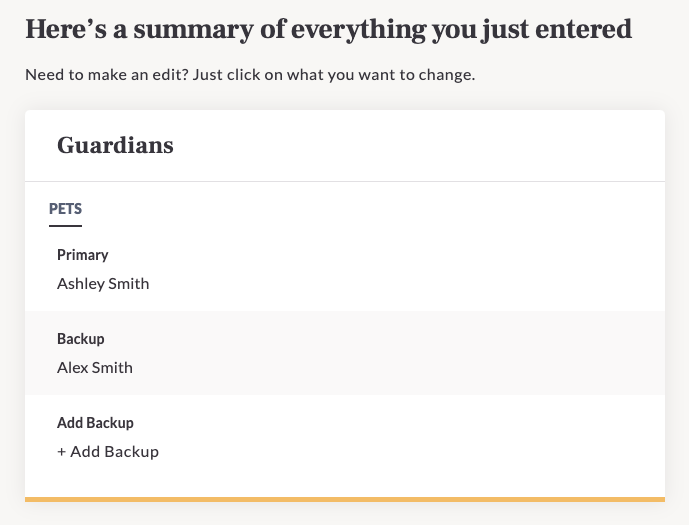This screenshot has height=525, width=689.
Task: Click the bold "Backup" label above Alex Smith
Action: (80, 339)
